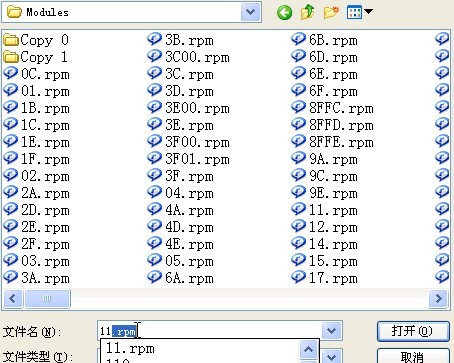Image resolution: width=454 pixels, height=363 pixels.
Task: Click the 3A.rpm file name
Action: [45, 279]
